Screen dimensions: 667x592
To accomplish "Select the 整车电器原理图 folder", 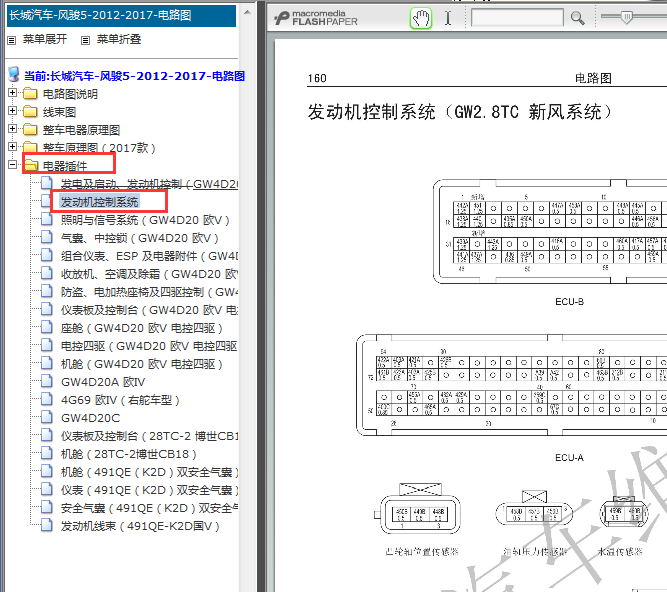I will pyautogui.click(x=81, y=130).
